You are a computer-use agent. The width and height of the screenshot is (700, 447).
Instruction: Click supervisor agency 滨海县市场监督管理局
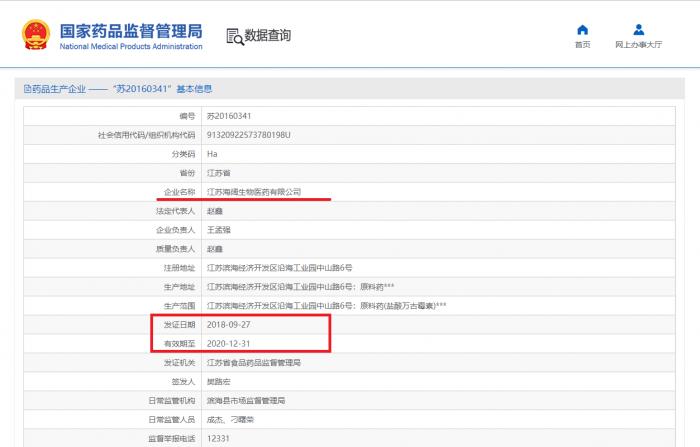point(245,400)
